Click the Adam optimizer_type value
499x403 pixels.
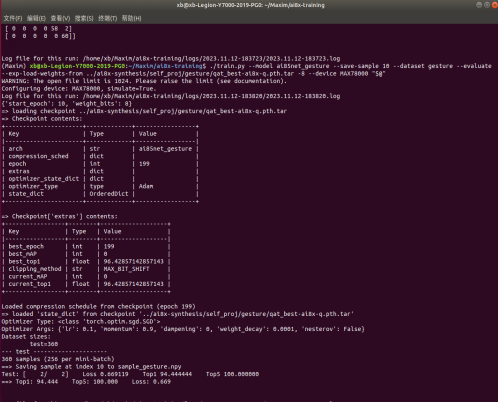coord(146,186)
